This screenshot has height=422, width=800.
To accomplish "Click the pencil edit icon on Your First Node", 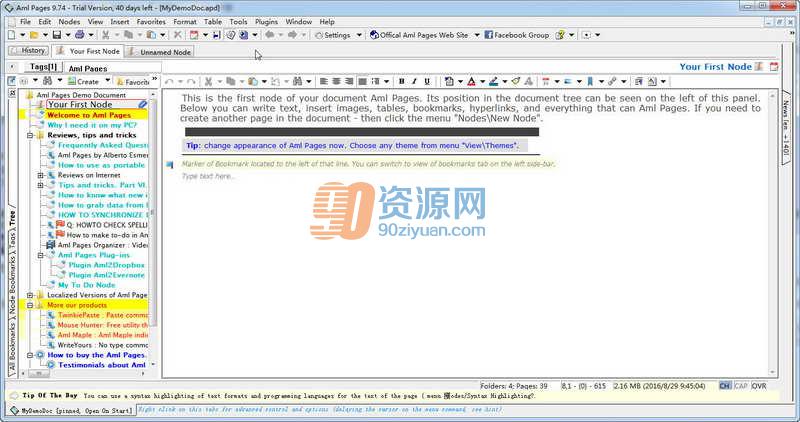I will tap(143, 104).
